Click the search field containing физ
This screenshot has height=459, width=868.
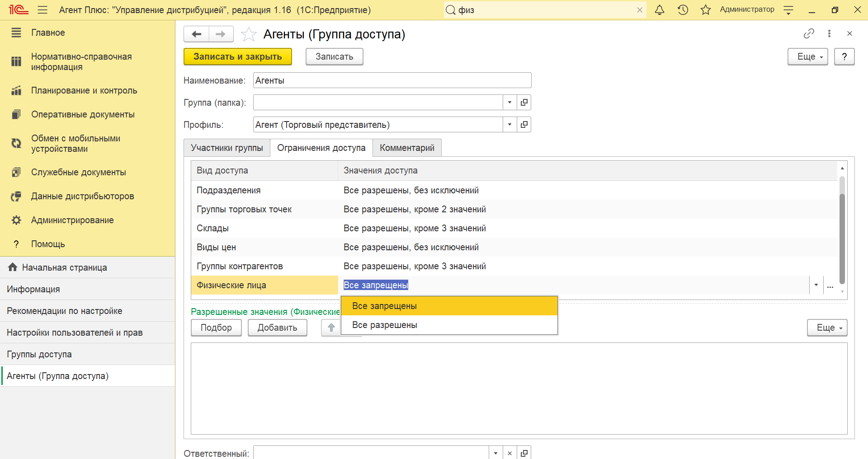pyautogui.click(x=545, y=10)
